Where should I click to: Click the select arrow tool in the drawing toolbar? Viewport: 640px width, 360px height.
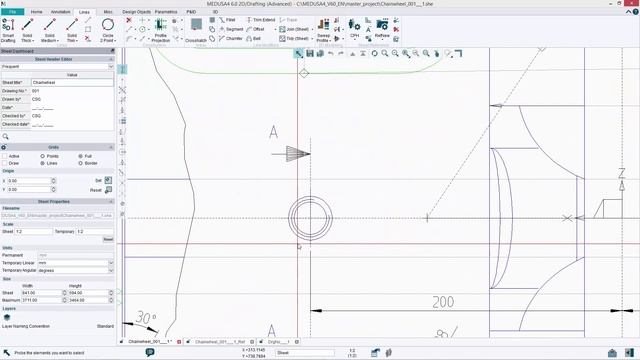click(299, 53)
